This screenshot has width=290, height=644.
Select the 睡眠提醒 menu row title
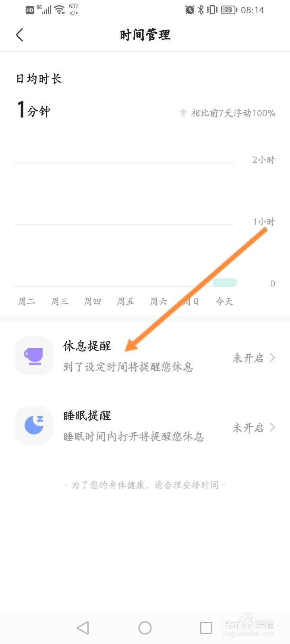(x=87, y=415)
